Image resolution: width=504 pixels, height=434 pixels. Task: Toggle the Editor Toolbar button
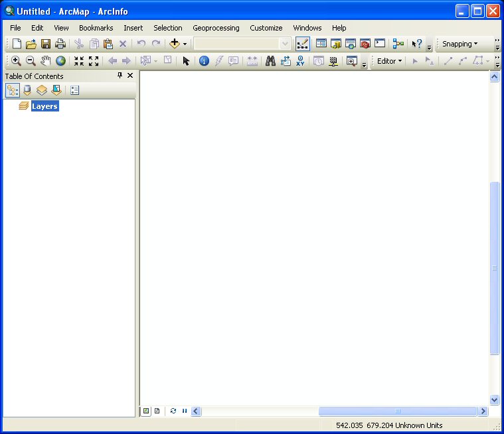(x=302, y=44)
